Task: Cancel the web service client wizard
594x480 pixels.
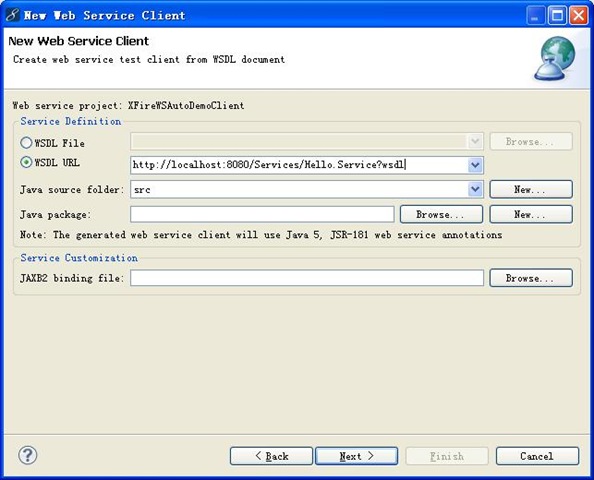Action: pyautogui.click(x=537, y=456)
